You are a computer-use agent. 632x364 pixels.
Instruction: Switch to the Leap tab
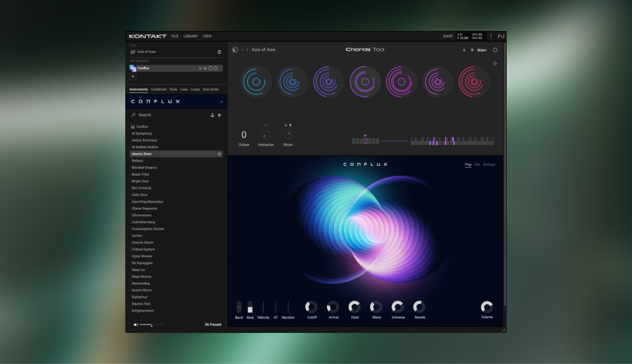[x=184, y=89]
